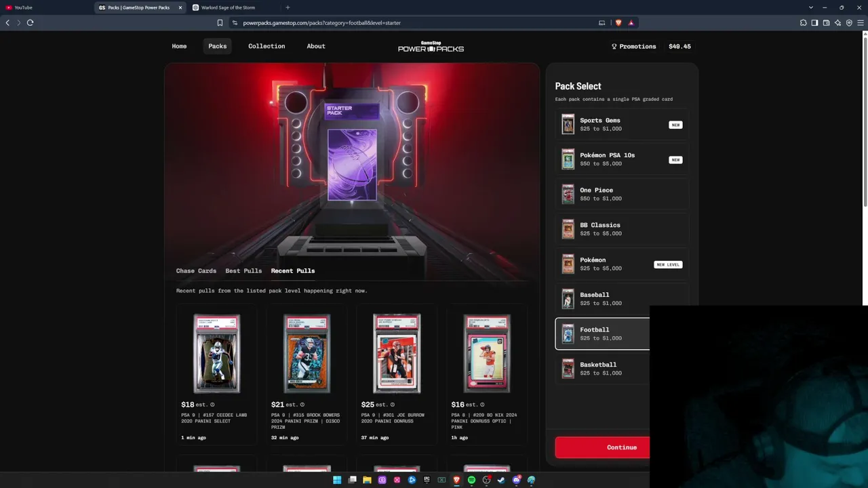
Task: Click "Each pack contains a single PSA graded card" text
Action: click(614, 99)
